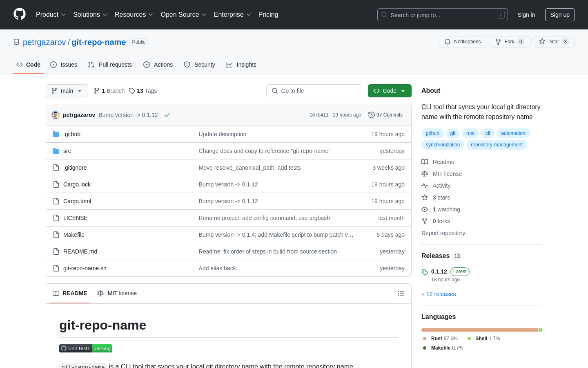
Task: Click the tags icon beside 13 Tags
Action: point(132,91)
